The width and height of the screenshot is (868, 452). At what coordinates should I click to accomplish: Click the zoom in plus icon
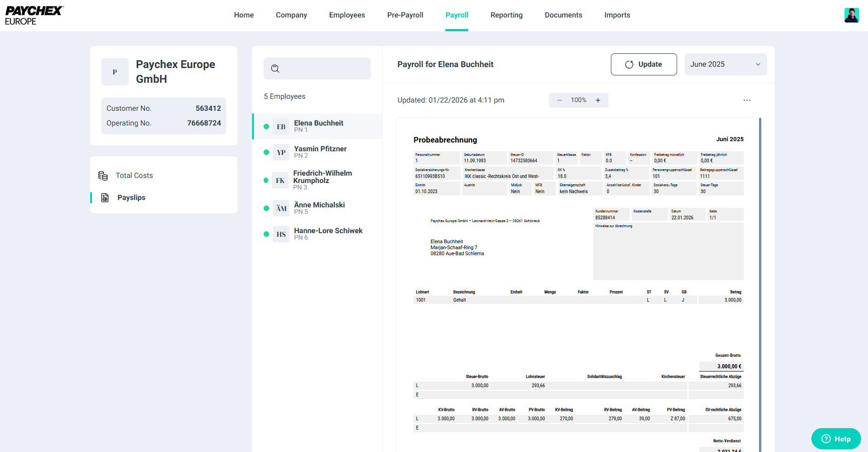point(598,100)
